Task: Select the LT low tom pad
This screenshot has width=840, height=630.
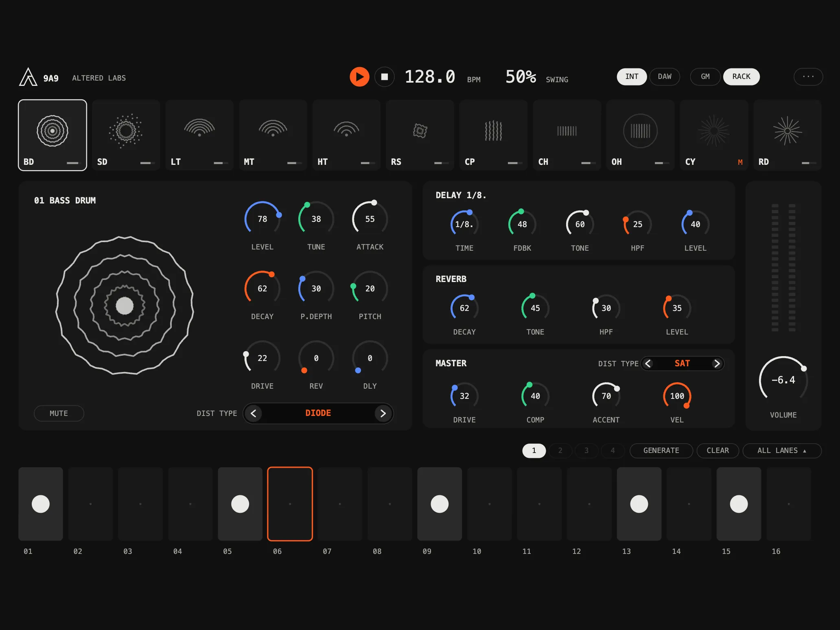Action: 199,135
